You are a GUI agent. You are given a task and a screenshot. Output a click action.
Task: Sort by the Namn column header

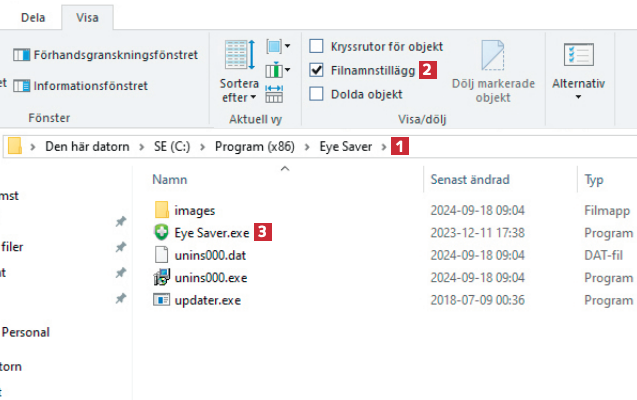(x=169, y=180)
